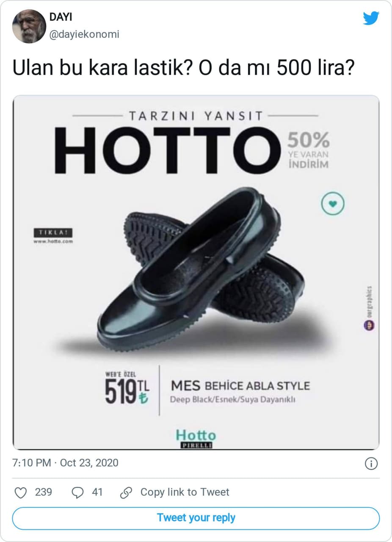Viewport: 392px width, 542px height.
Task: Open the @dayiekonomi handle link
Action: 84,34
